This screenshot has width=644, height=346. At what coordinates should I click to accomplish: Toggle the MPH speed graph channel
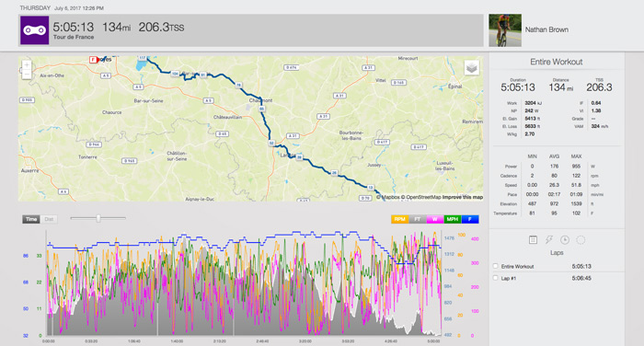453,219
